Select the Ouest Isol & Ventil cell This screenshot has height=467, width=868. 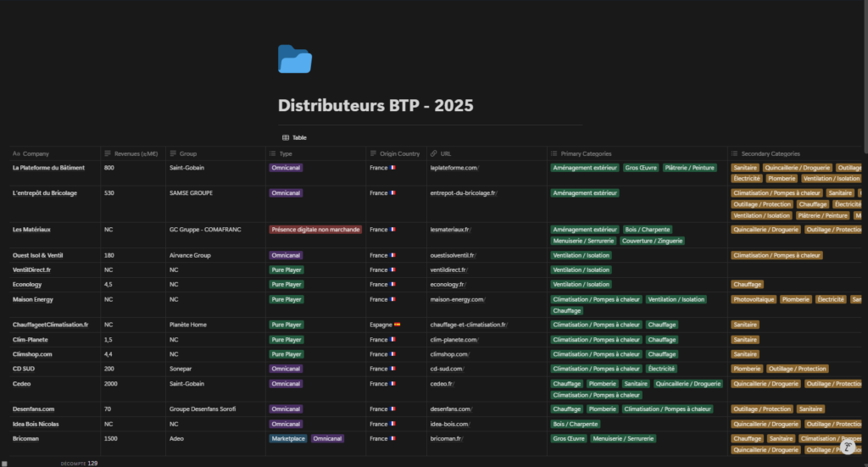click(55, 256)
